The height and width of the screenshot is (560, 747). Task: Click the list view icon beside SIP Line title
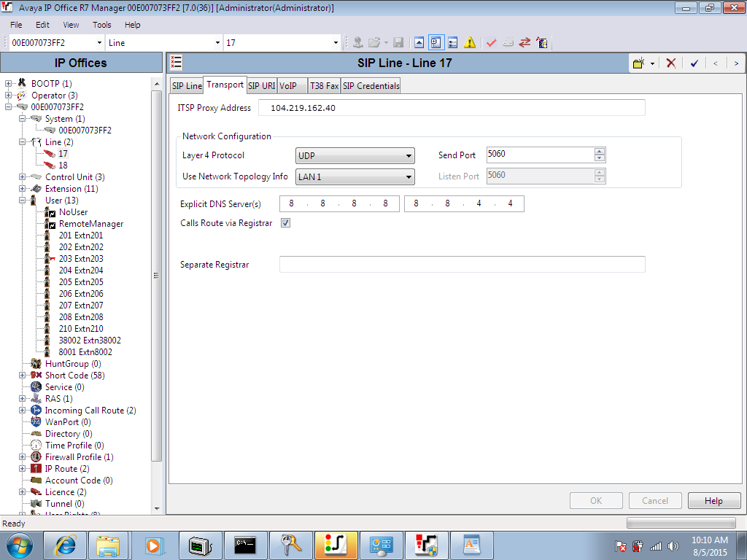pyautogui.click(x=177, y=63)
